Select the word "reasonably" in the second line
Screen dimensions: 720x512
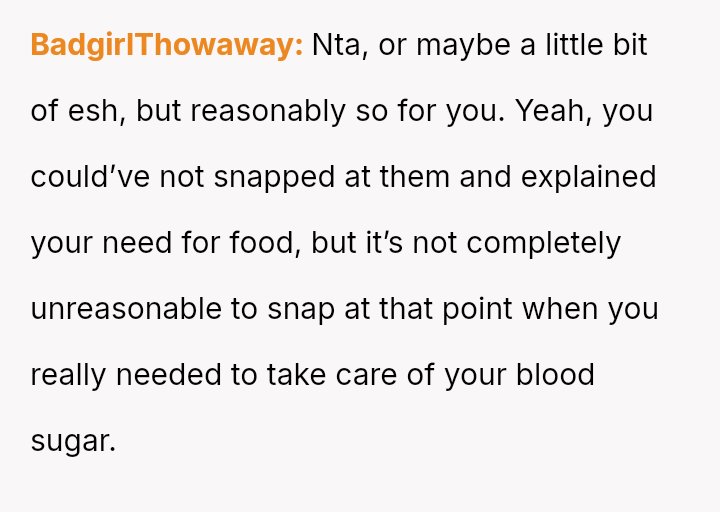[x=268, y=112]
